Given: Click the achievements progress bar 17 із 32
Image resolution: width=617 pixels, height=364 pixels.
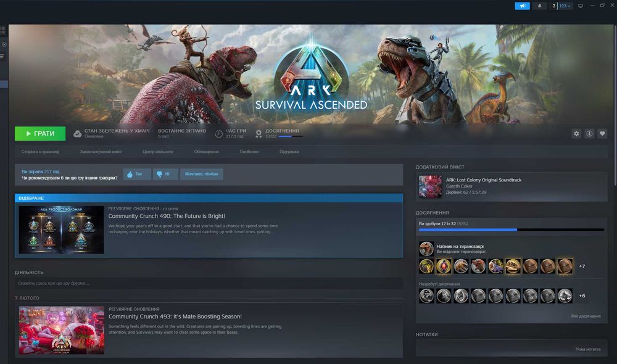Looking at the screenshot, I should pyautogui.click(x=511, y=230).
